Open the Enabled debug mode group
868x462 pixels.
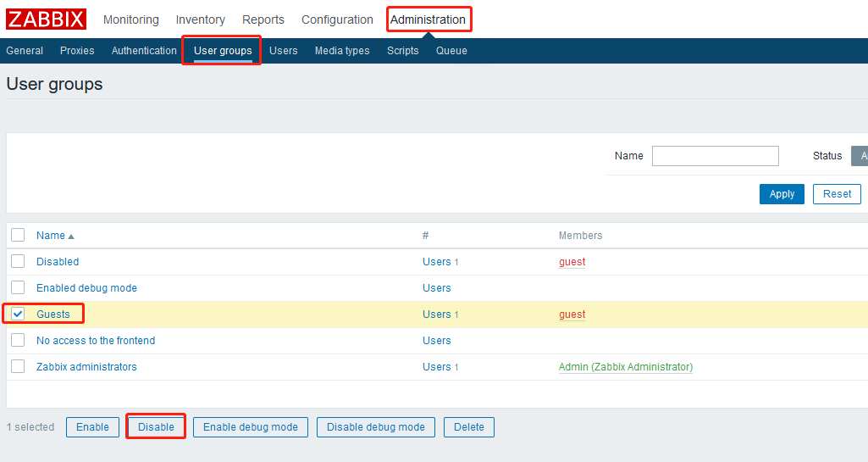pyautogui.click(x=86, y=288)
